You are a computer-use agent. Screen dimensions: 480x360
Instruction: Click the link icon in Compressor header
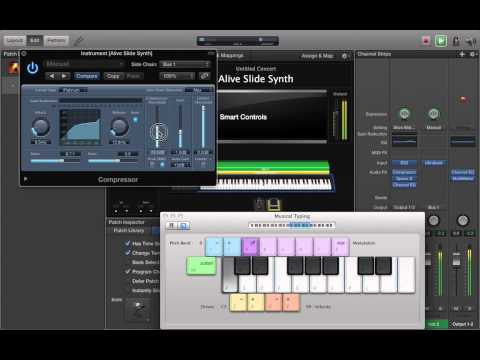click(204, 76)
